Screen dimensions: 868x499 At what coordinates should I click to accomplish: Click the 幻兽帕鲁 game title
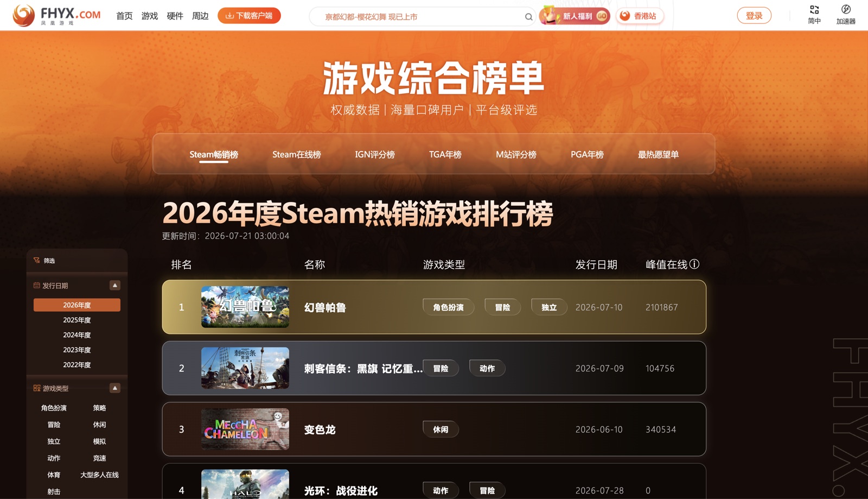[x=325, y=307]
